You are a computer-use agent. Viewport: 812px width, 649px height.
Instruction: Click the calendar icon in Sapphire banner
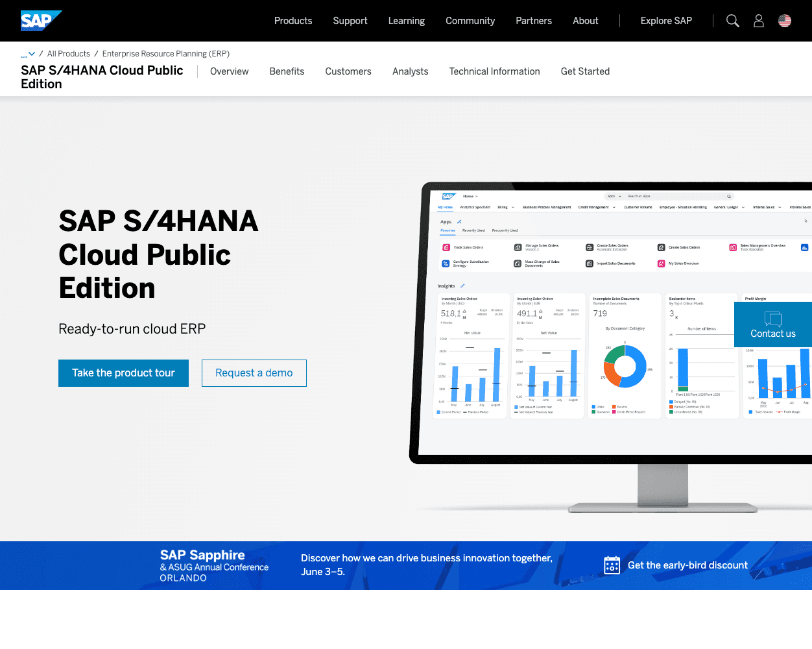point(612,565)
